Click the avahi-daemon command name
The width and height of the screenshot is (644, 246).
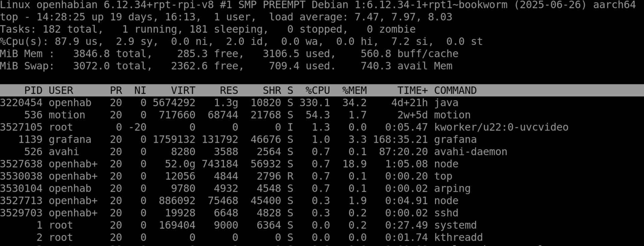point(471,152)
